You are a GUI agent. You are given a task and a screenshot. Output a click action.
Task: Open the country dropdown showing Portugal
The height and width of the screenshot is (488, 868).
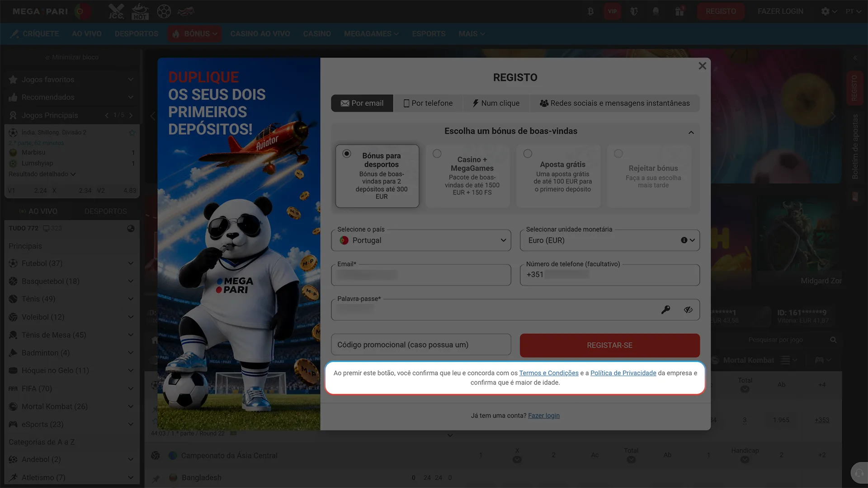421,240
